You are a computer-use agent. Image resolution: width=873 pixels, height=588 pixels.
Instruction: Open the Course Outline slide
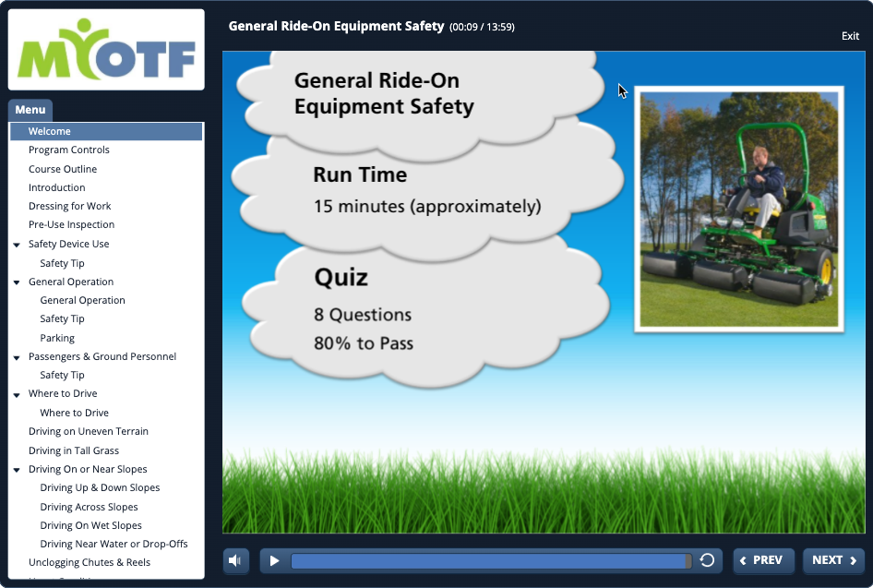point(63,169)
